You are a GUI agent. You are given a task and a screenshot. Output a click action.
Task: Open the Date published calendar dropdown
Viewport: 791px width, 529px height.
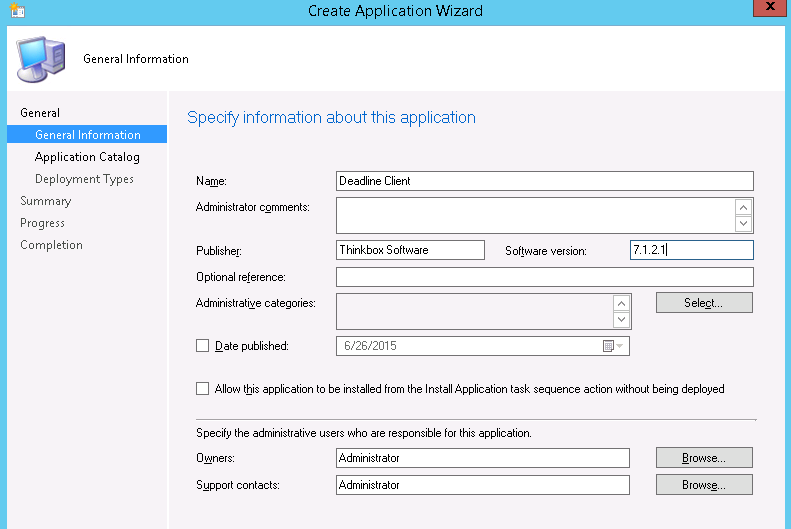click(x=613, y=346)
